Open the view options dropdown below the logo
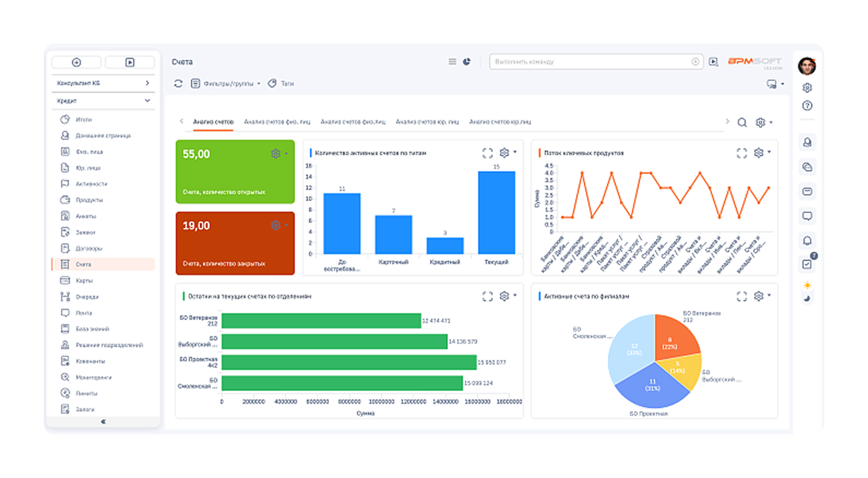The height and width of the screenshot is (478, 868). [x=775, y=84]
